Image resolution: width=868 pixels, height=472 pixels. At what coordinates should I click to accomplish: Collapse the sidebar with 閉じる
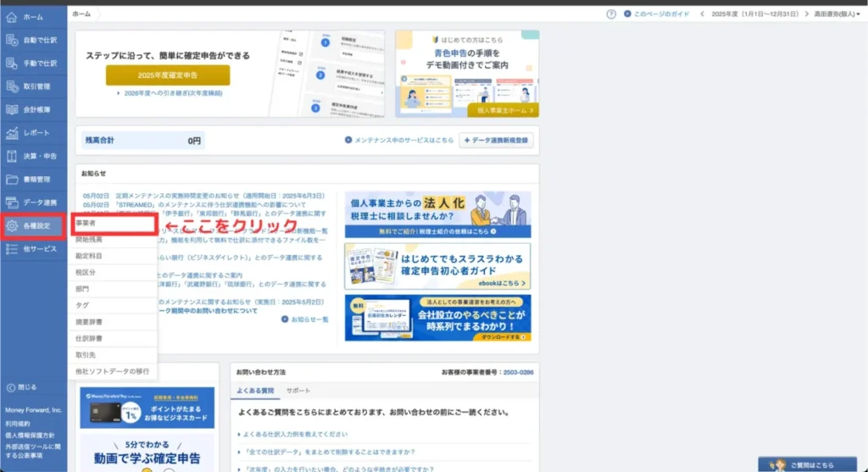tap(21, 387)
